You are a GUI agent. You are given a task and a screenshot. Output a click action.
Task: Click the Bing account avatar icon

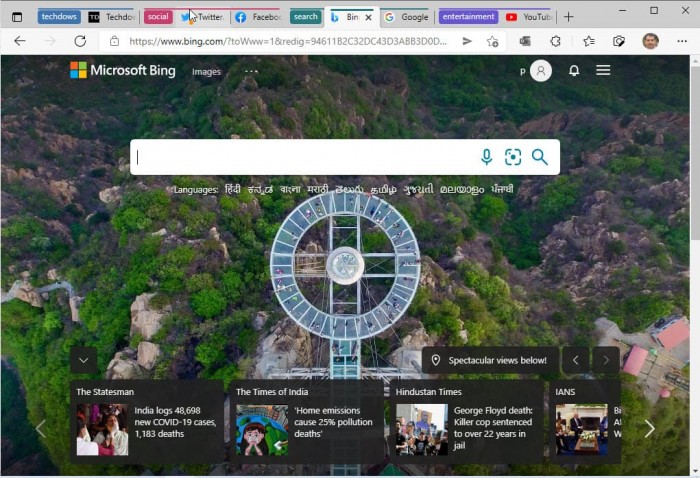[x=540, y=71]
